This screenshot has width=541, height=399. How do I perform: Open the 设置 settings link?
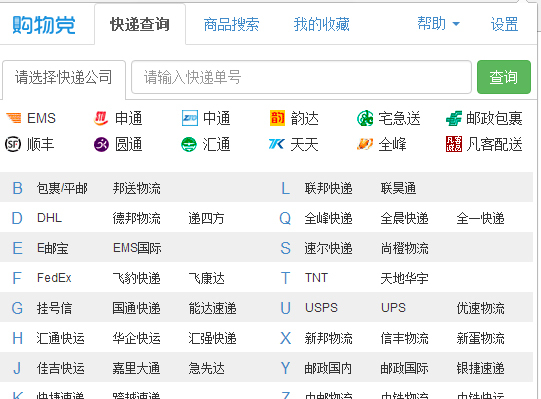(x=504, y=24)
